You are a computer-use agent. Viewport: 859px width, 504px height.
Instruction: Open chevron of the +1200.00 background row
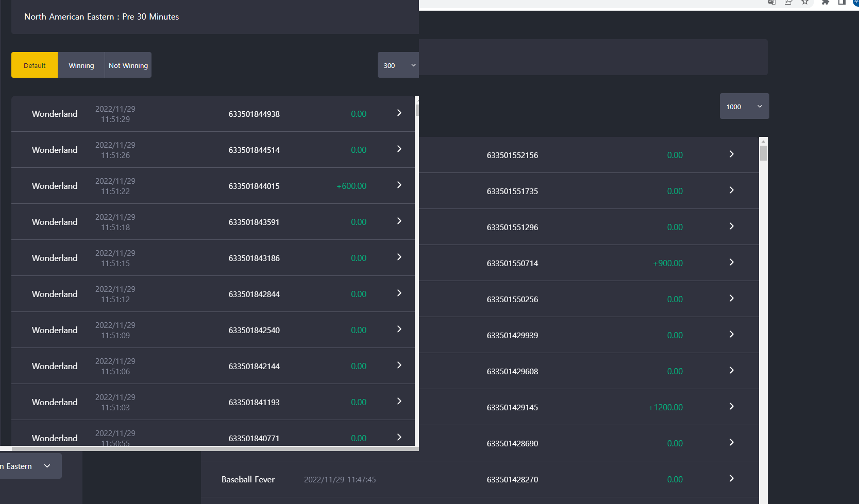[731, 406]
